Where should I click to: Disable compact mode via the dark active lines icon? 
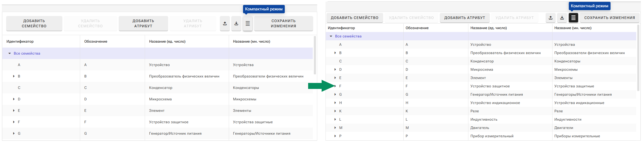[x=573, y=18]
